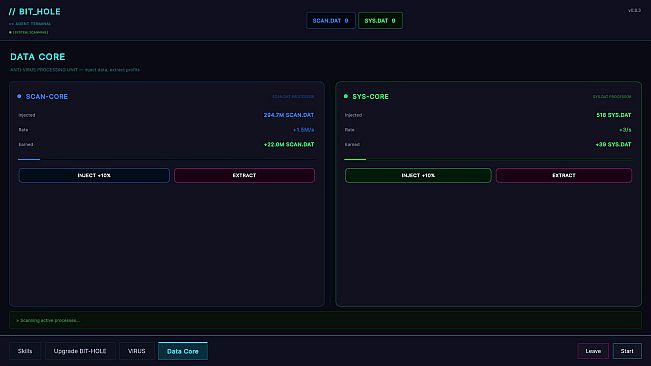
Task: Click the 294.7M SCAN.DAT injected value
Action: [x=289, y=115]
